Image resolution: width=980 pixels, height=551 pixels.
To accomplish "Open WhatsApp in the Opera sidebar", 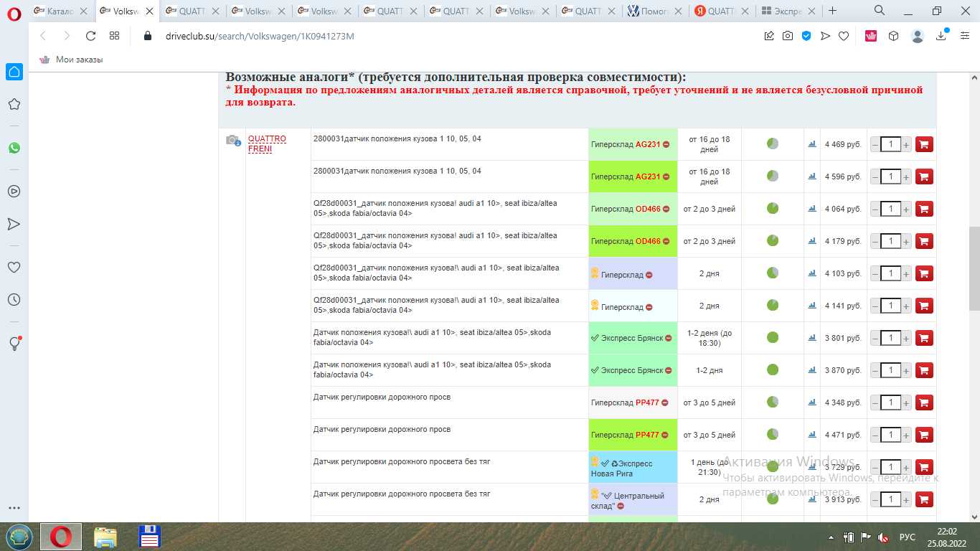I will [14, 148].
